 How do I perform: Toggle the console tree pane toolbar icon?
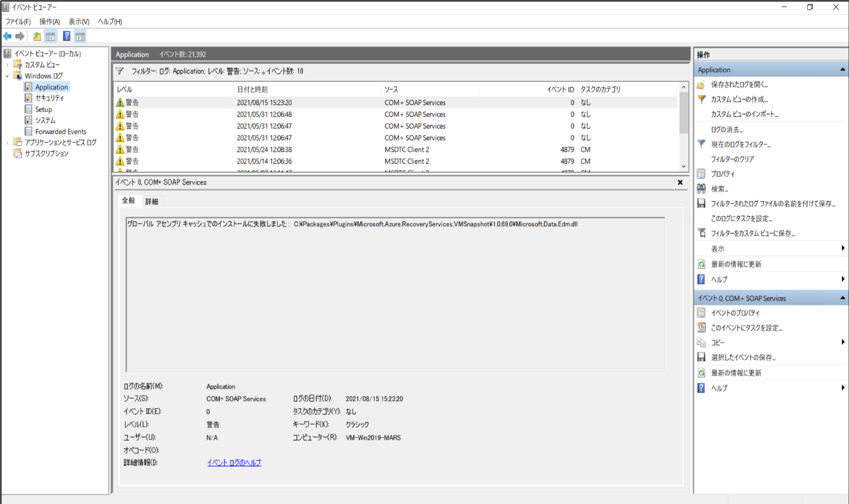[51, 36]
